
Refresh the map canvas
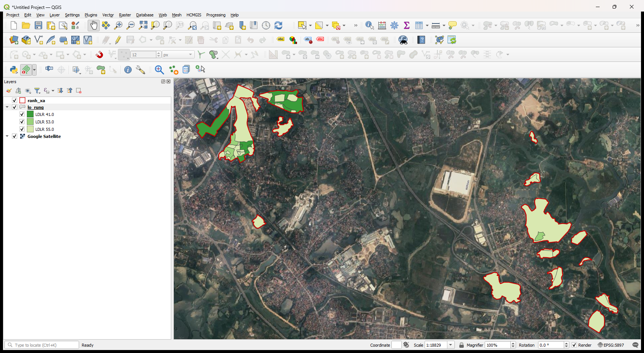tap(278, 25)
